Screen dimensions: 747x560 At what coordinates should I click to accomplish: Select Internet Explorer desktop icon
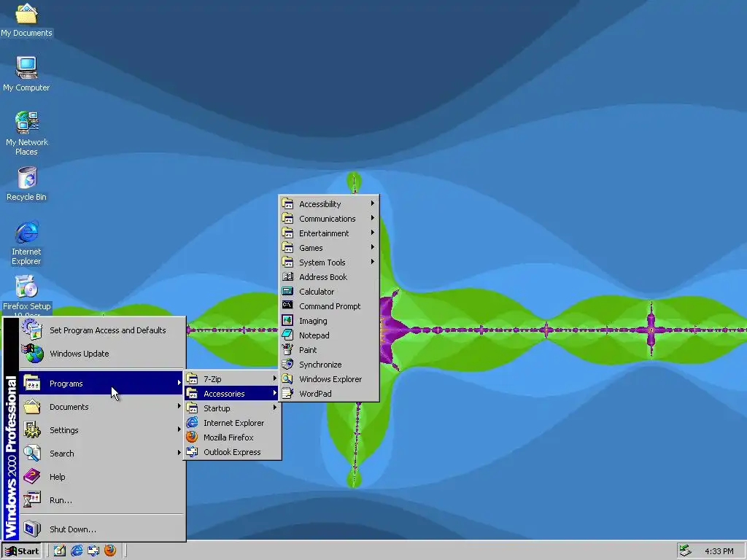[26, 243]
